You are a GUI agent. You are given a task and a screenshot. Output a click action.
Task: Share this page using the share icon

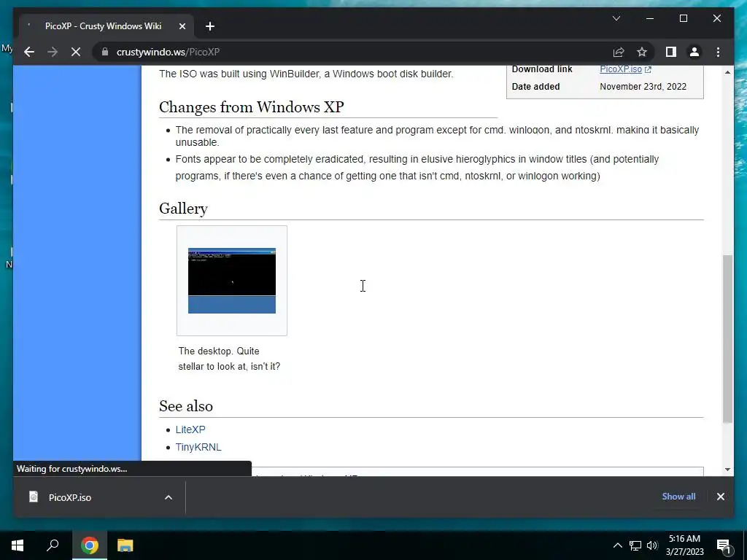click(x=619, y=52)
